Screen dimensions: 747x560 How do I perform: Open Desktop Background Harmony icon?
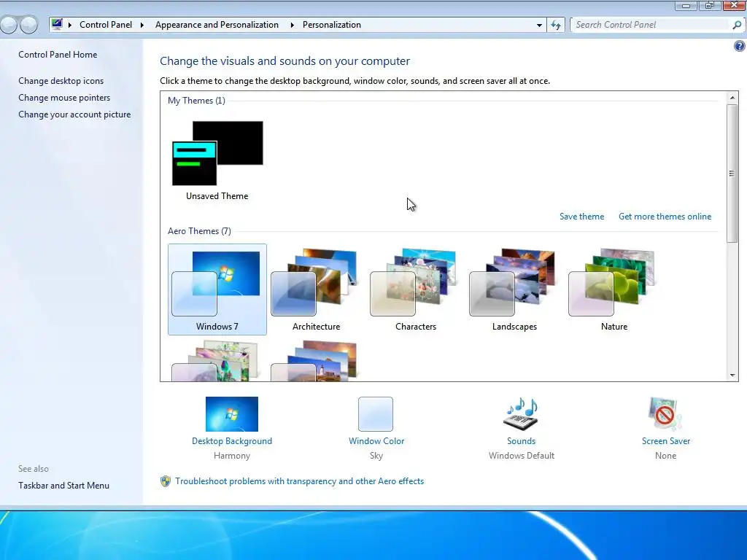(231, 414)
